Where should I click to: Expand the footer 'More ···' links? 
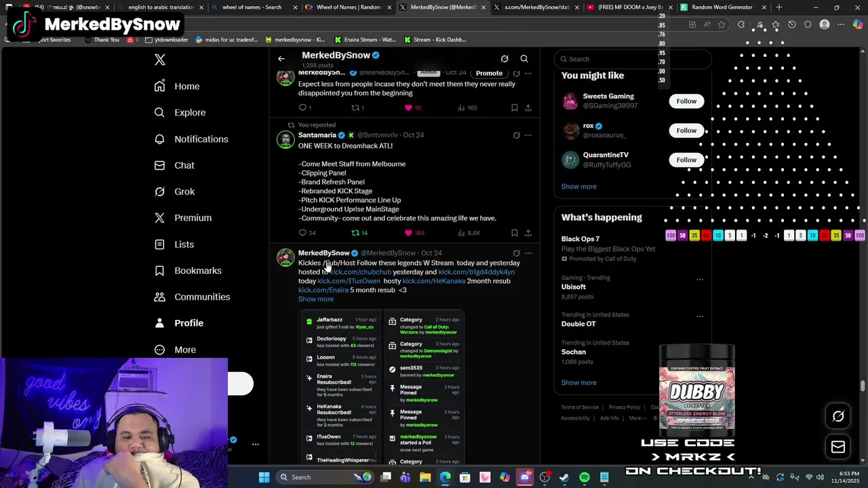click(x=637, y=418)
